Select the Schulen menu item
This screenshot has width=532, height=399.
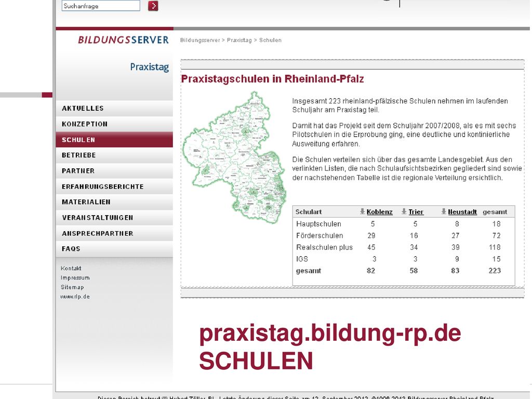(114, 139)
